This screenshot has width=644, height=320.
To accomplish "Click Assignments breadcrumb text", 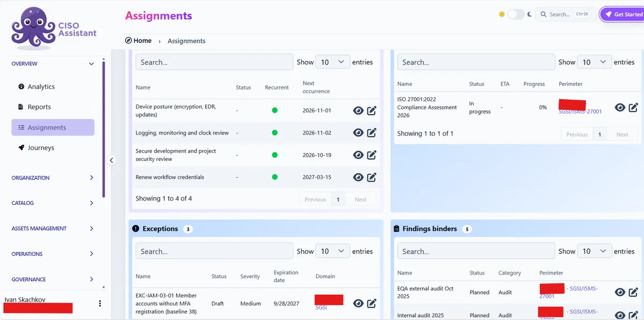I will (x=186, y=41).
